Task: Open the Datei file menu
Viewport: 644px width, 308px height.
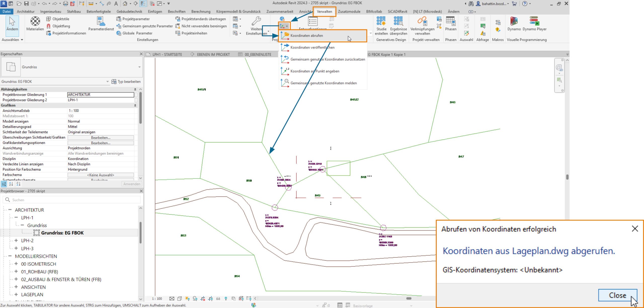Action: [x=7, y=12]
